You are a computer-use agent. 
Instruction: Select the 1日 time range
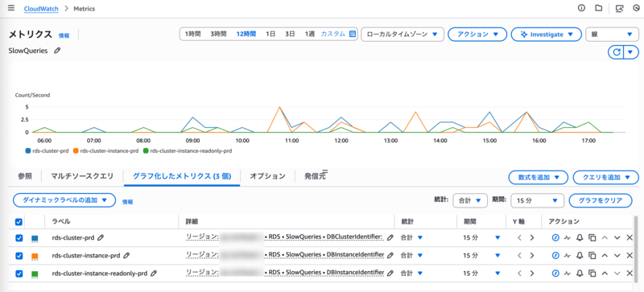270,34
